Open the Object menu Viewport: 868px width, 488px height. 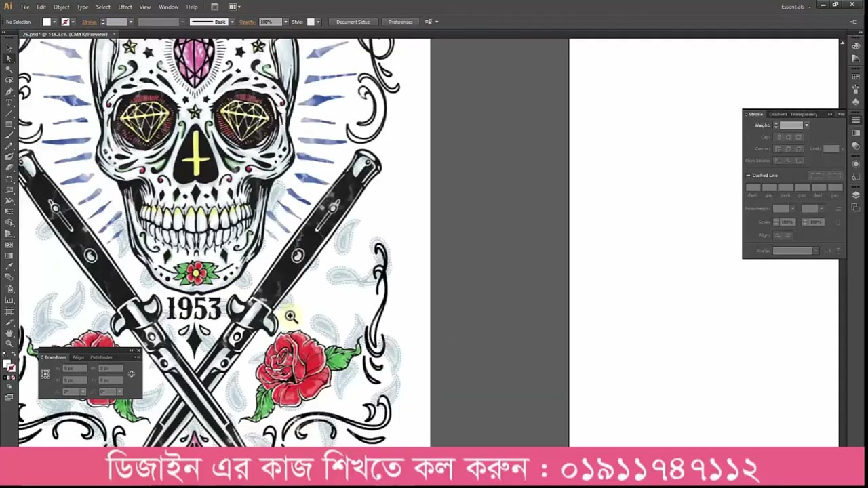click(61, 7)
